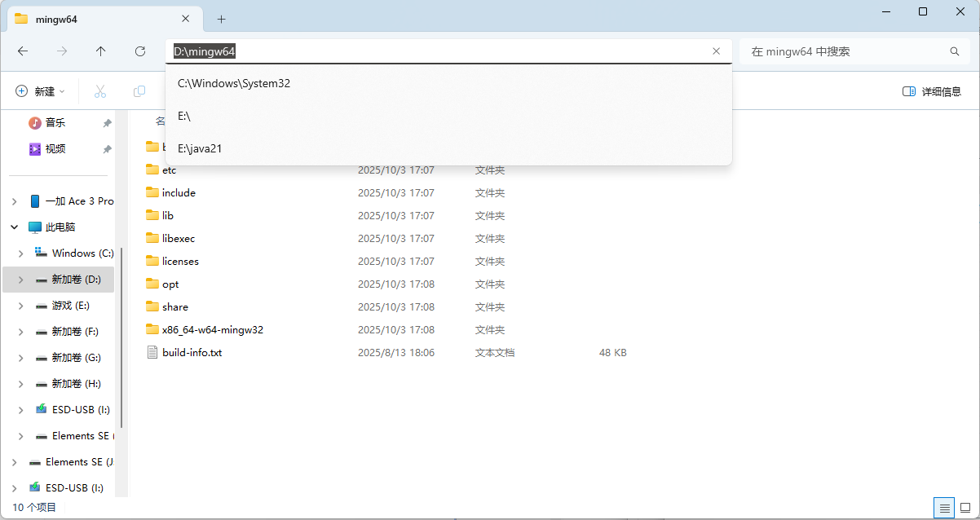The height and width of the screenshot is (520, 980).
Task: Clear the address bar with X
Action: [x=716, y=51]
